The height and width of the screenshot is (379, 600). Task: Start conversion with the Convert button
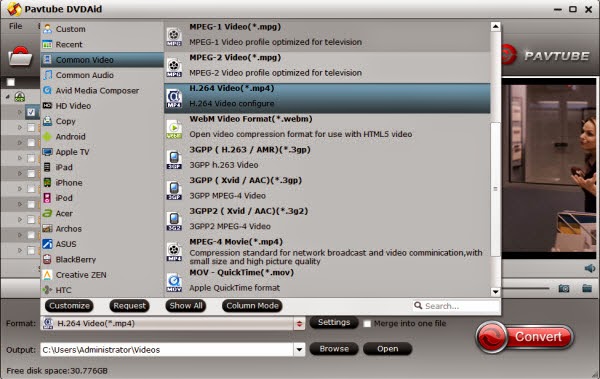[525, 337]
